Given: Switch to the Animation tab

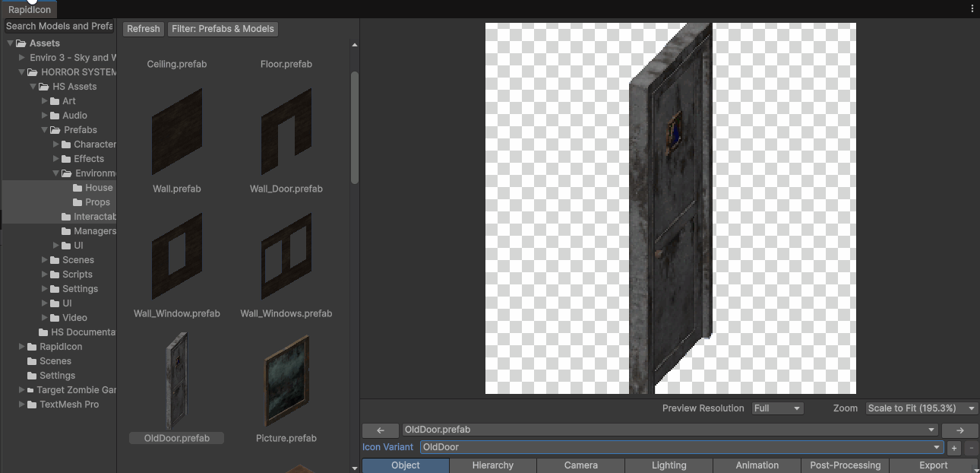Looking at the screenshot, I should [x=757, y=465].
